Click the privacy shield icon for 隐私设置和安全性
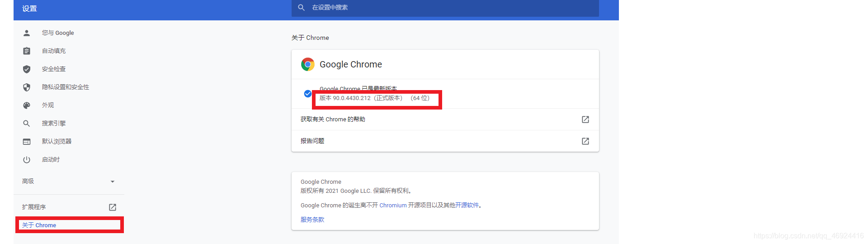This screenshot has width=868, height=244. coord(27,87)
